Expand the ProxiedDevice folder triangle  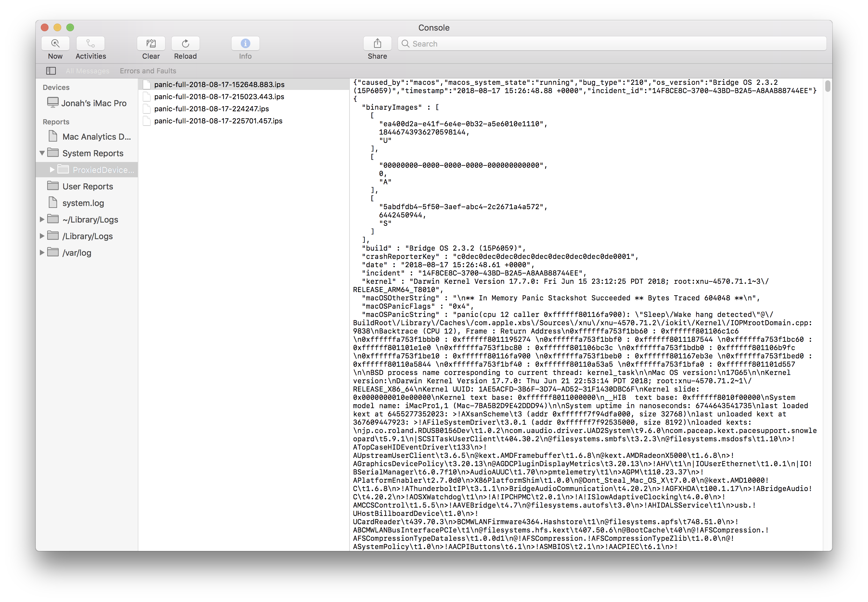click(52, 170)
